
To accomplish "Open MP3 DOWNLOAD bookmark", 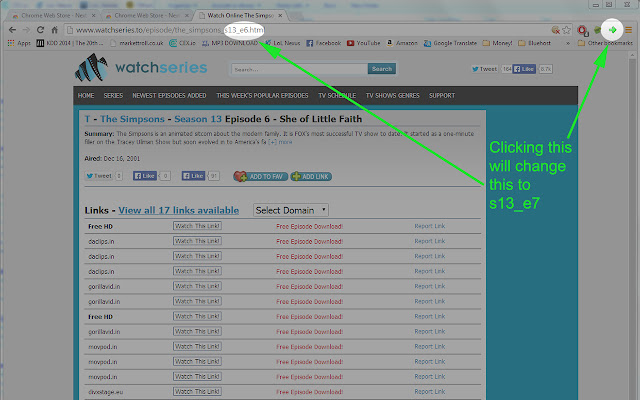I will pyautogui.click(x=230, y=43).
